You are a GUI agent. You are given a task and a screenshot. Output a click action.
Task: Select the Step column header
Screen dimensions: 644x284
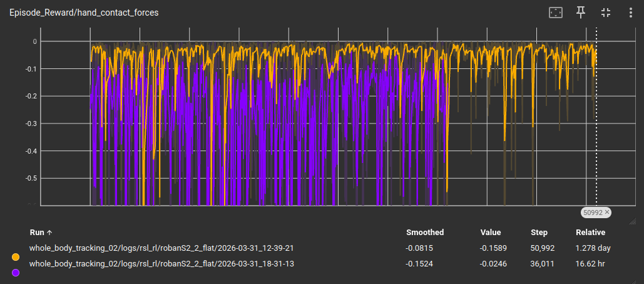[539, 232]
